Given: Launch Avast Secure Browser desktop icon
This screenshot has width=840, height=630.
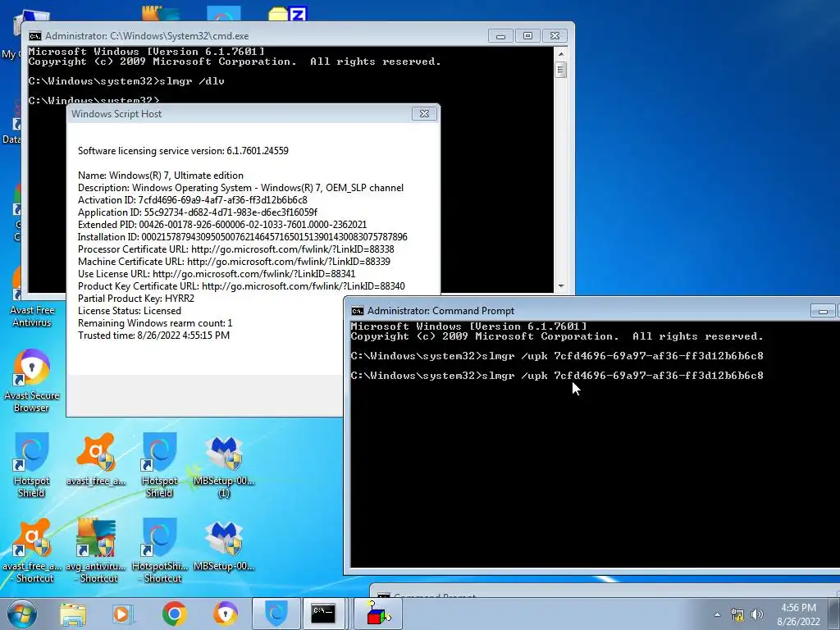Looking at the screenshot, I should pyautogui.click(x=31, y=381).
